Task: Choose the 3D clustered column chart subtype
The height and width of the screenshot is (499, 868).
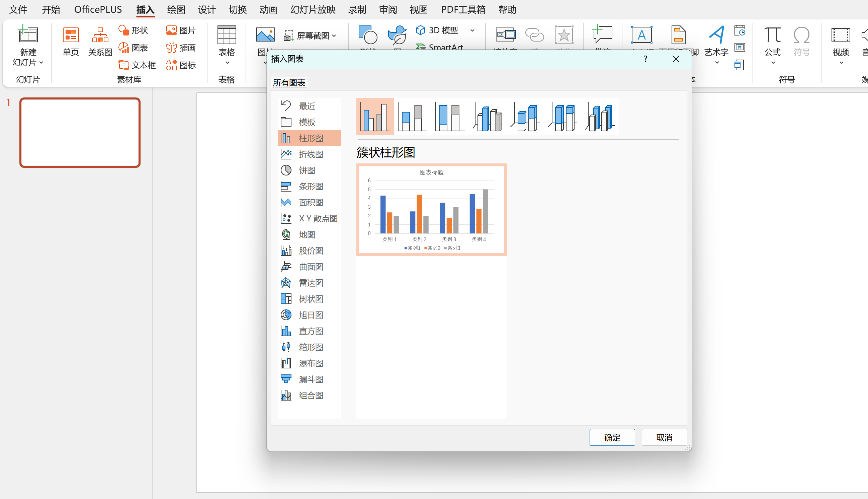Action: click(x=488, y=117)
